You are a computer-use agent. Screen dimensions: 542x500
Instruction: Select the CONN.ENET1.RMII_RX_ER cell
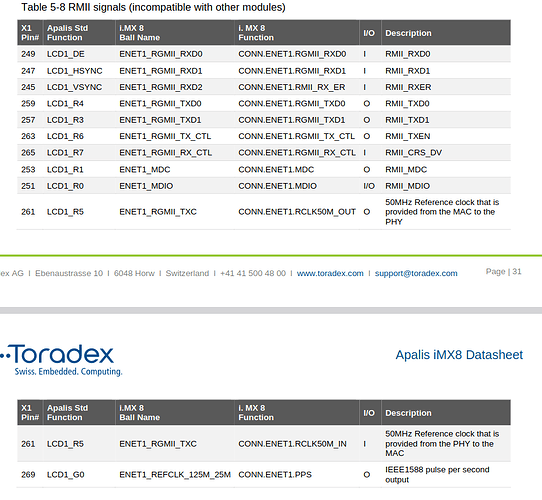pos(292,87)
